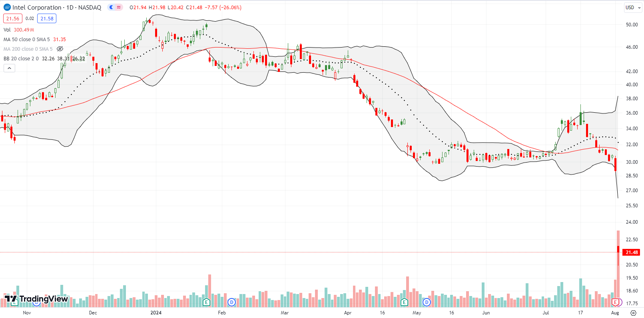Click the dividend D marker near February
This screenshot has height=318, width=644.
231,302
